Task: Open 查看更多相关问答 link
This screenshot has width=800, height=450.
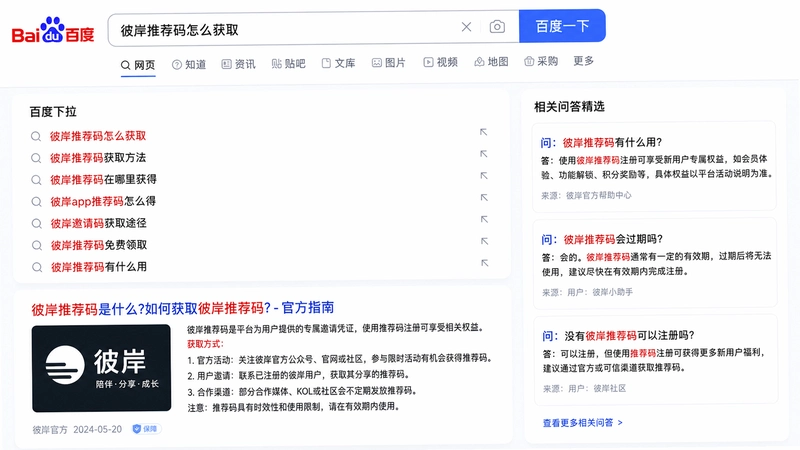Action: click(583, 423)
